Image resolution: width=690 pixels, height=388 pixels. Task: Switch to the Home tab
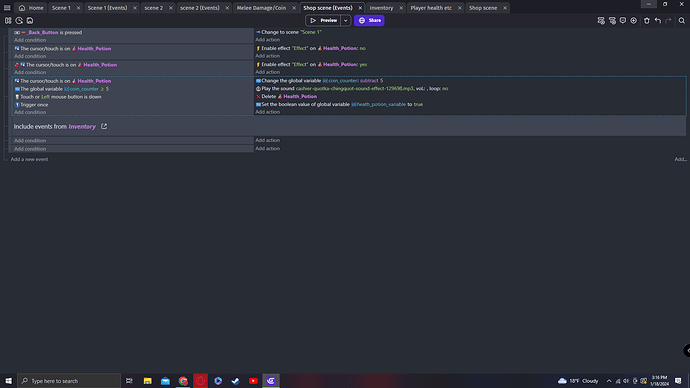point(31,8)
